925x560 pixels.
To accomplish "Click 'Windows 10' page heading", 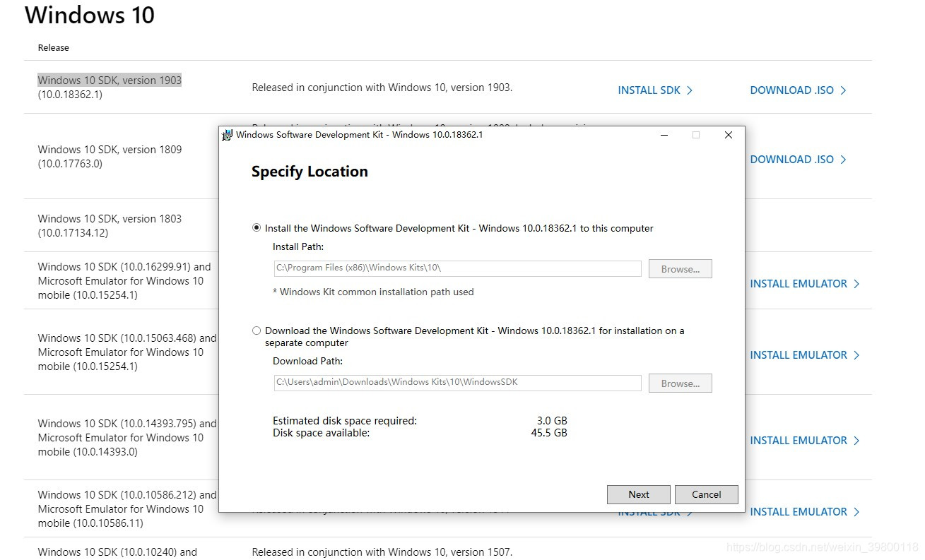I will point(90,15).
